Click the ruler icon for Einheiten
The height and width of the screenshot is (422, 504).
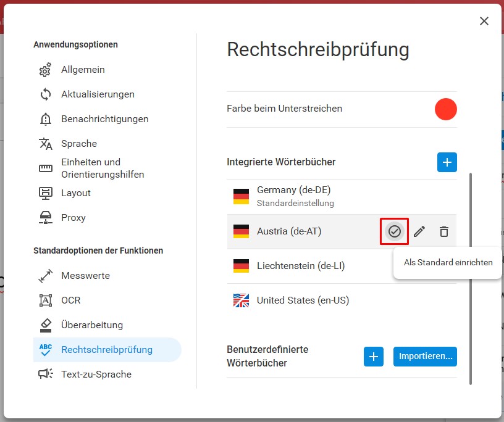(45, 168)
